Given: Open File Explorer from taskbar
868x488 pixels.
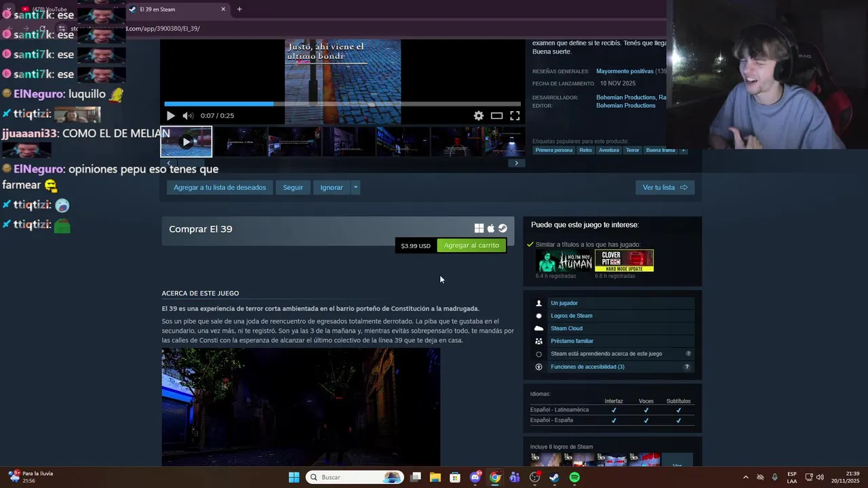Looking at the screenshot, I should pos(435,477).
